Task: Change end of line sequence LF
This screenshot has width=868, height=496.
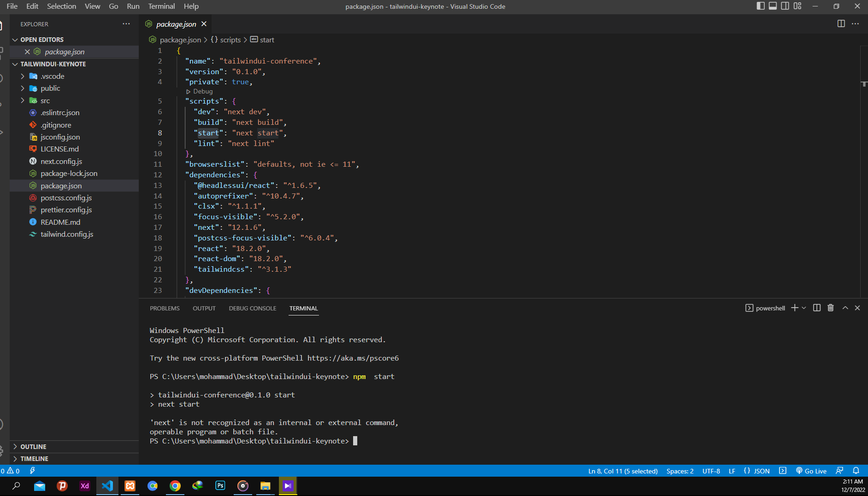Action: pyautogui.click(x=732, y=471)
